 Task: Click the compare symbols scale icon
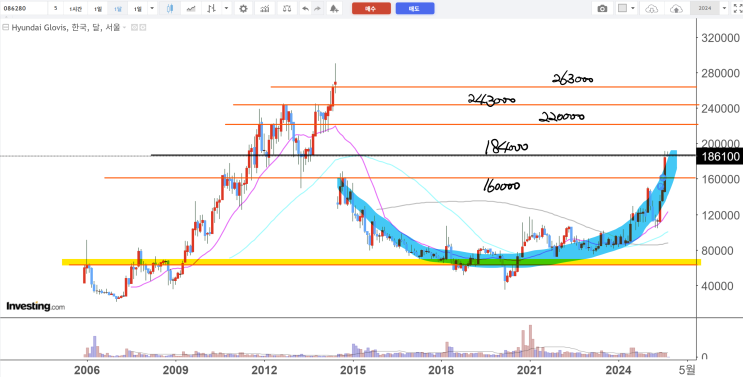pos(287,9)
